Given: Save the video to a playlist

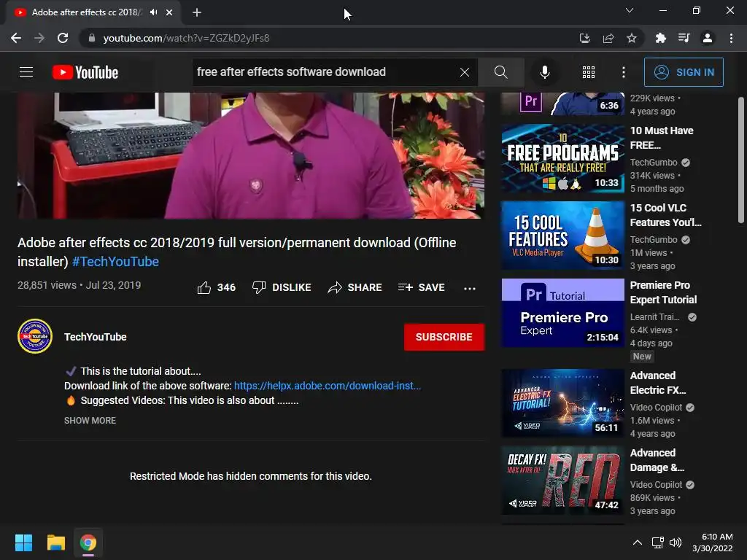Looking at the screenshot, I should [422, 287].
